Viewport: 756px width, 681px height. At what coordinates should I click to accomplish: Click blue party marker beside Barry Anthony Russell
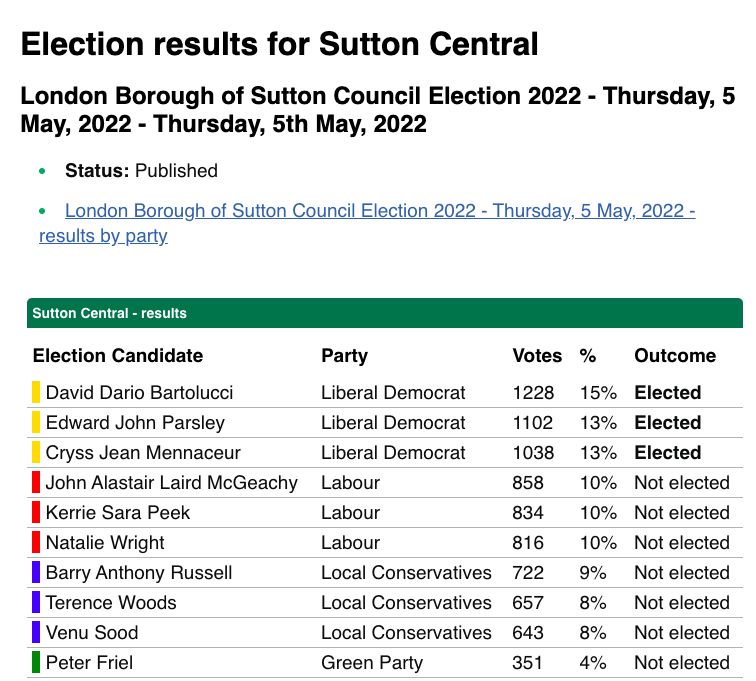(36, 572)
